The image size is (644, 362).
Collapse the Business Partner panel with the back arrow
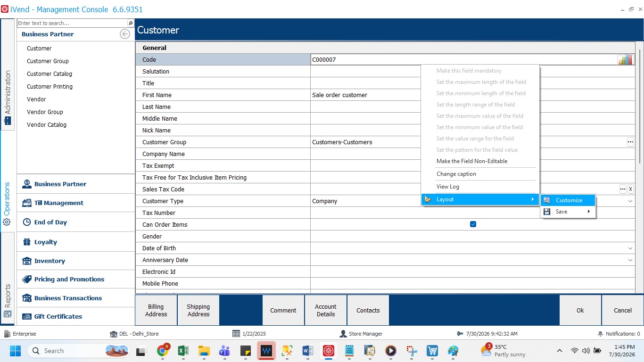(x=125, y=34)
